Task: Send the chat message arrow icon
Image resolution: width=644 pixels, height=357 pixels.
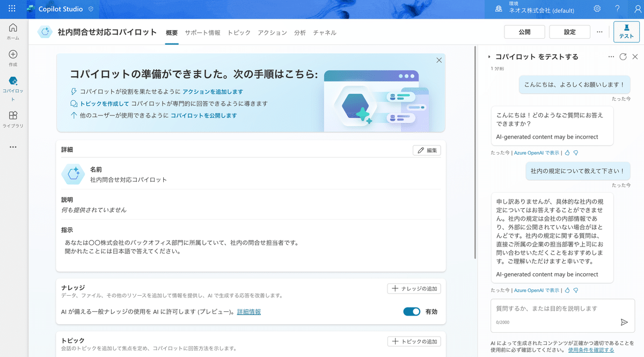Action: [x=624, y=322]
